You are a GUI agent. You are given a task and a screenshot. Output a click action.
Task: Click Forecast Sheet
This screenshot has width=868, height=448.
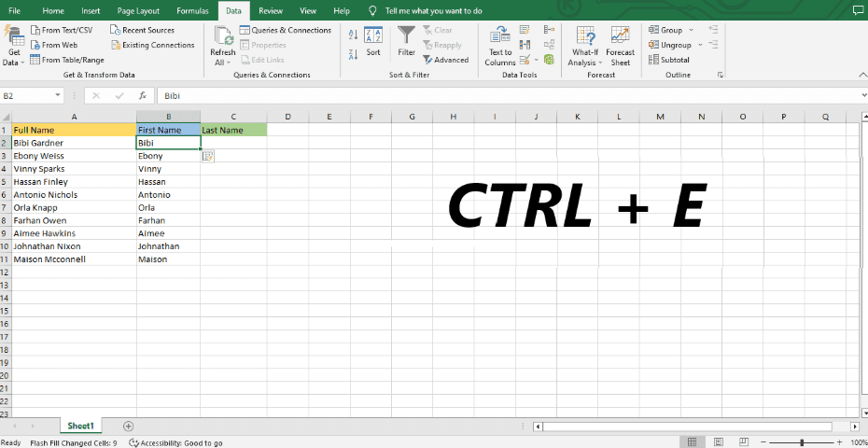coord(620,47)
